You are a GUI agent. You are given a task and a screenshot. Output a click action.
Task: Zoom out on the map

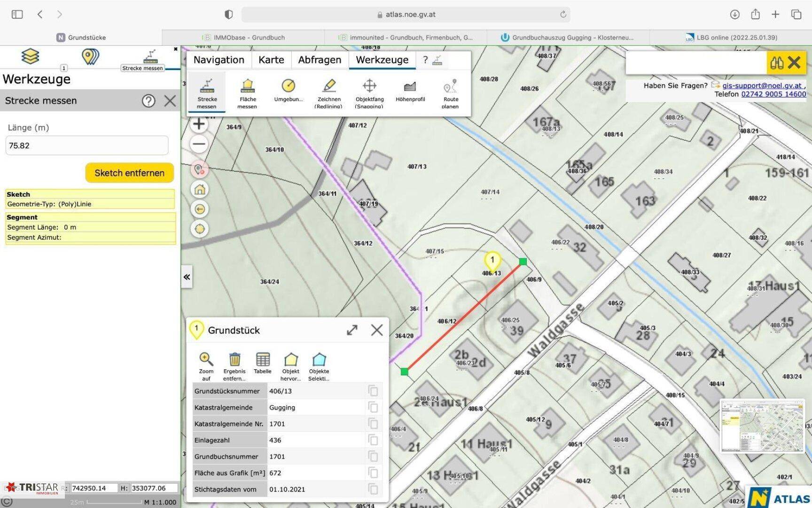point(199,144)
